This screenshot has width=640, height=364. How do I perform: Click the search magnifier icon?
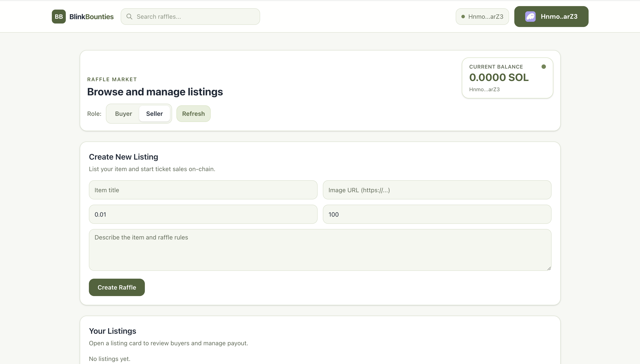pyautogui.click(x=129, y=17)
